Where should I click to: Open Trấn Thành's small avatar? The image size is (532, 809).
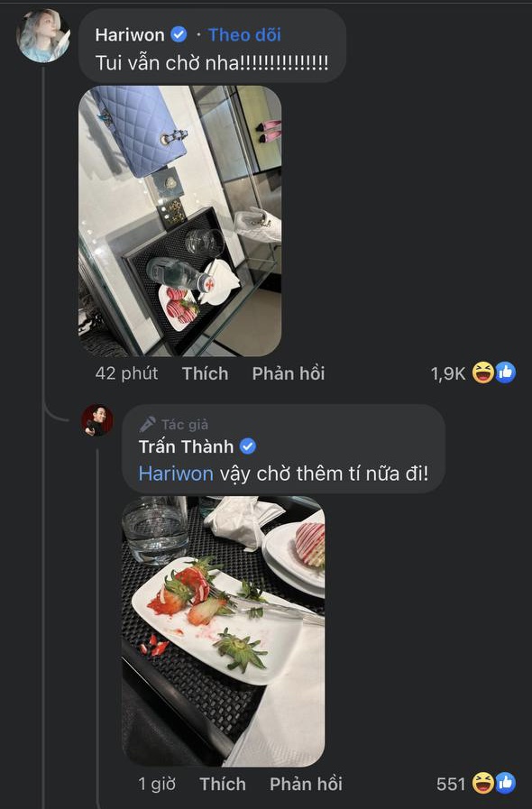click(96, 420)
